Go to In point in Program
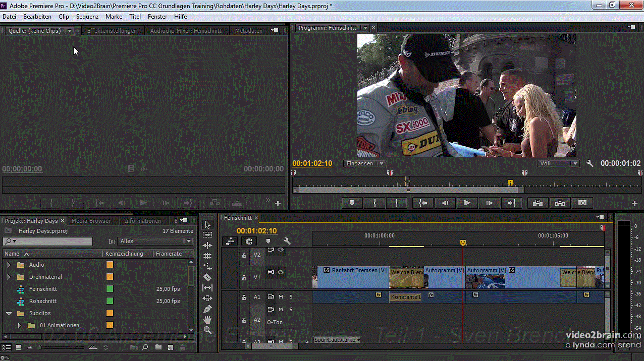644x361 pixels. point(423,203)
